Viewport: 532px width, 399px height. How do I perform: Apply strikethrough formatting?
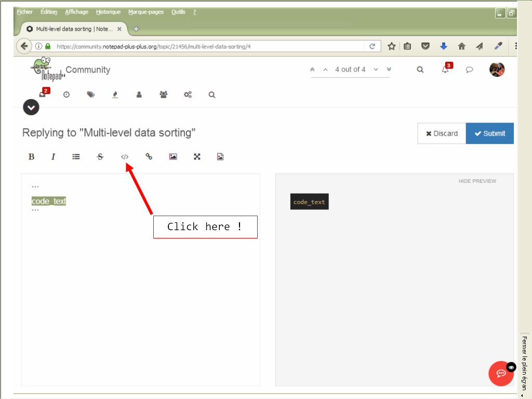pyautogui.click(x=100, y=156)
